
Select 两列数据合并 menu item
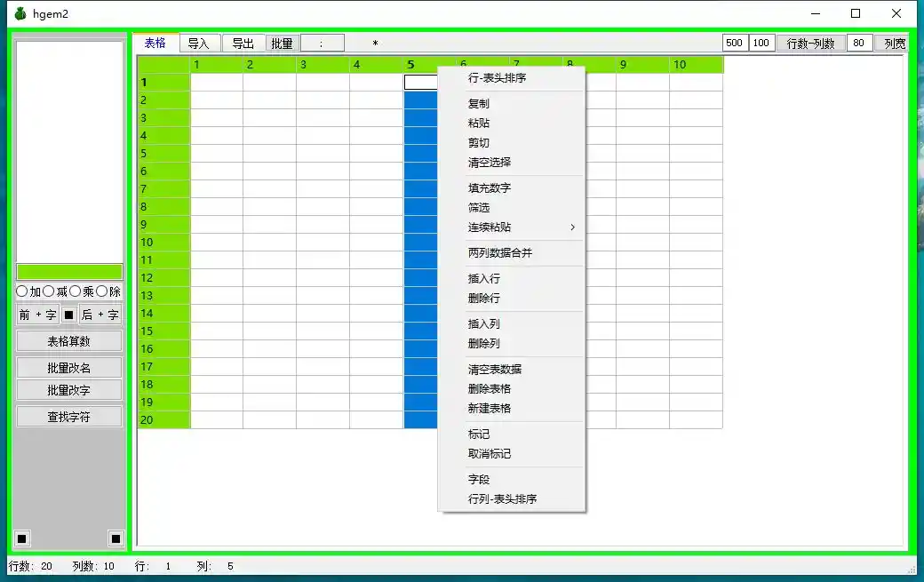[512, 252]
